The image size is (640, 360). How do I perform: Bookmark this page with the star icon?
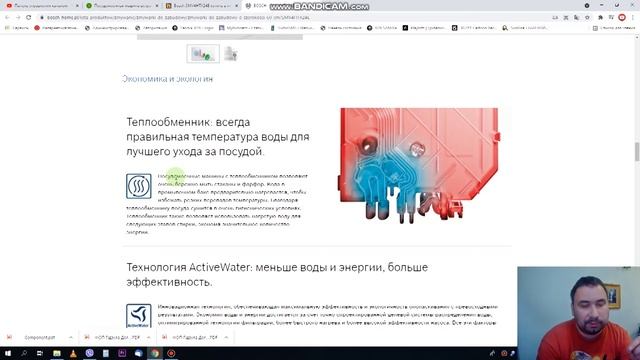pos(587,18)
